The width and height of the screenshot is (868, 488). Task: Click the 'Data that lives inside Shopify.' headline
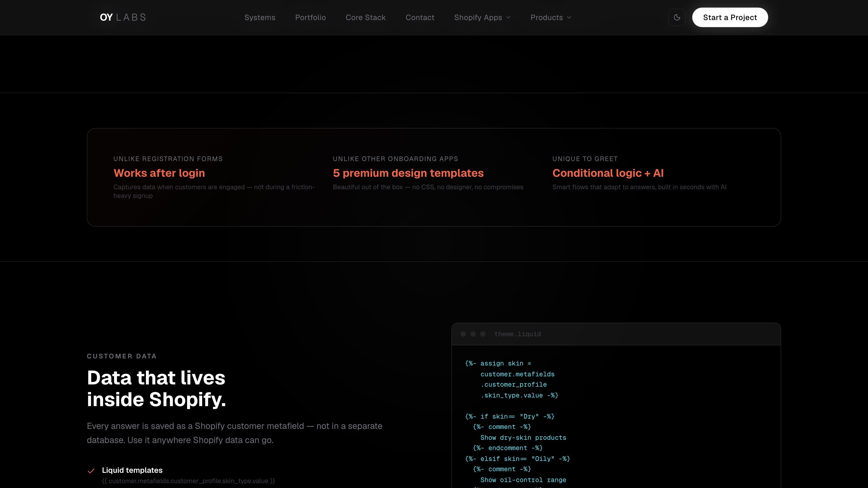coord(156,388)
